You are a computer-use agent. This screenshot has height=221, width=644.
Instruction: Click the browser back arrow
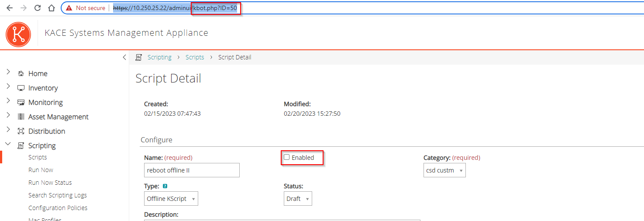pyautogui.click(x=10, y=8)
